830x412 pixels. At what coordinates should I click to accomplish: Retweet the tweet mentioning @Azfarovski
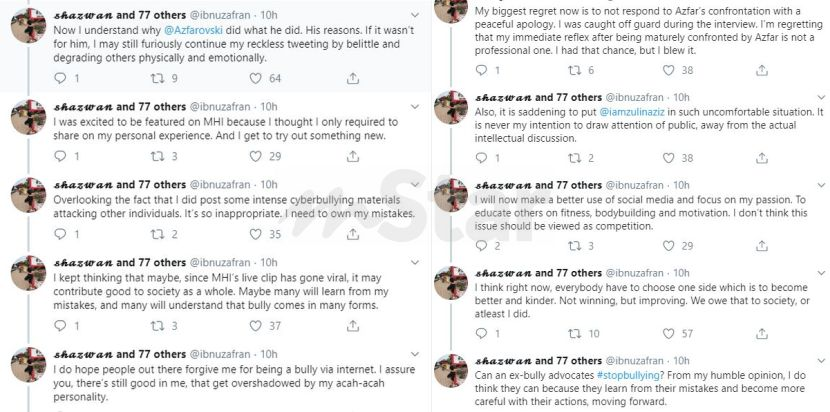click(157, 78)
